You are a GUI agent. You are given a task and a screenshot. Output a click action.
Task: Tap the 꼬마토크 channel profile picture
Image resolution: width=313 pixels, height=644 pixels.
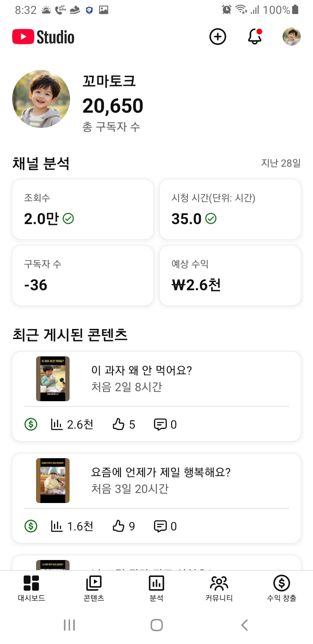[41, 99]
